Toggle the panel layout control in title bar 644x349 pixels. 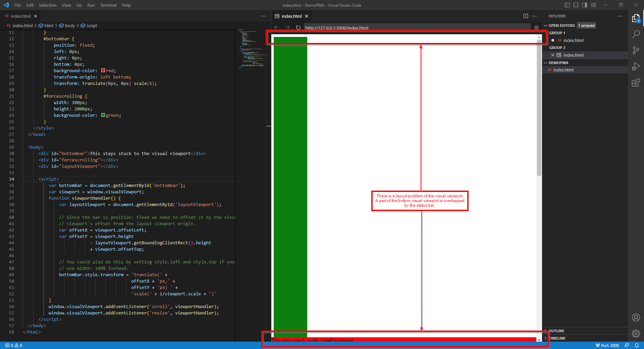tap(576, 5)
